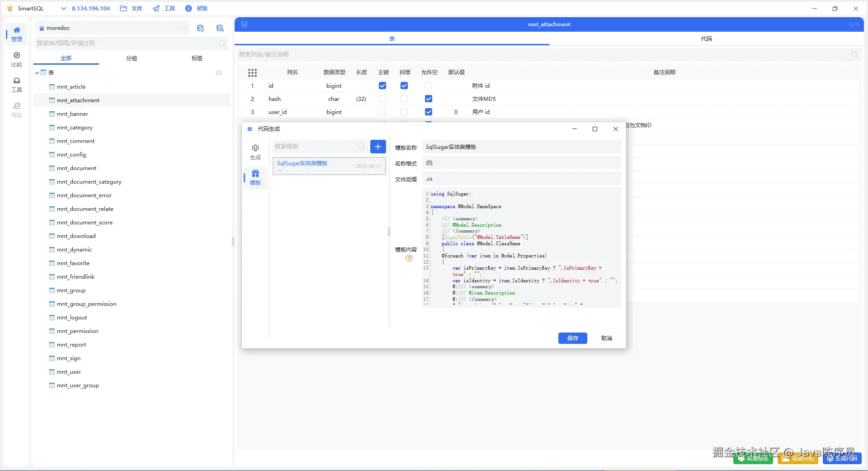
Task: Click inside the 模板内容 code editor
Action: (522, 247)
